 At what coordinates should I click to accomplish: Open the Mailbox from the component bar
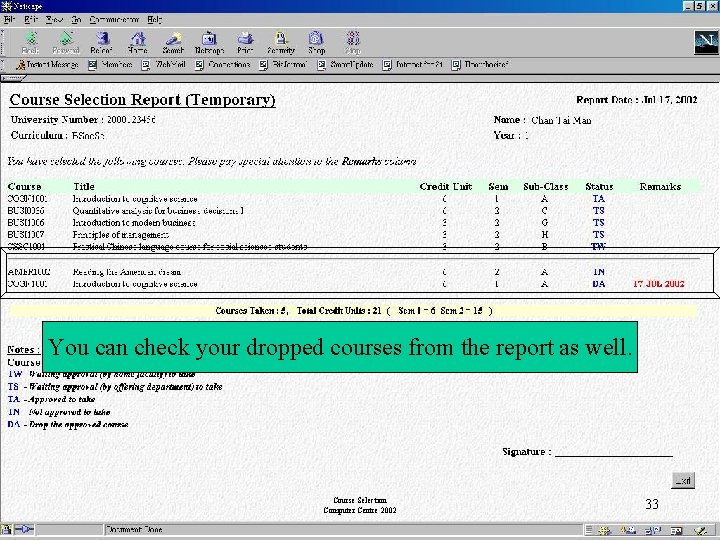[628, 530]
